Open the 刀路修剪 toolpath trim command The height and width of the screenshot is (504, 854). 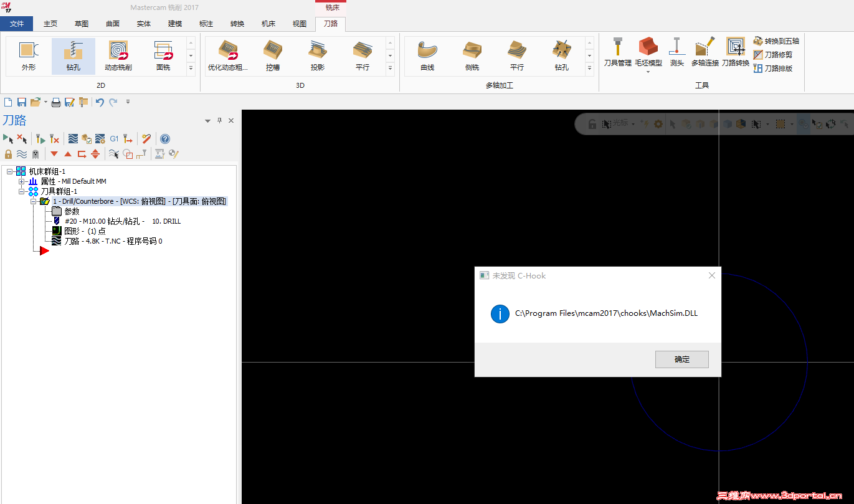[773, 55]
